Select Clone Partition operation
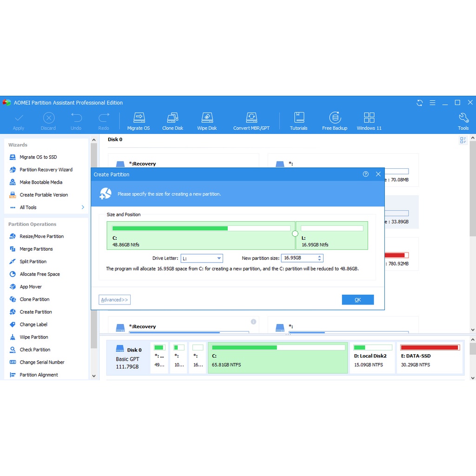Viewport: 476px width, 476px height. click(x=34, y=299)
